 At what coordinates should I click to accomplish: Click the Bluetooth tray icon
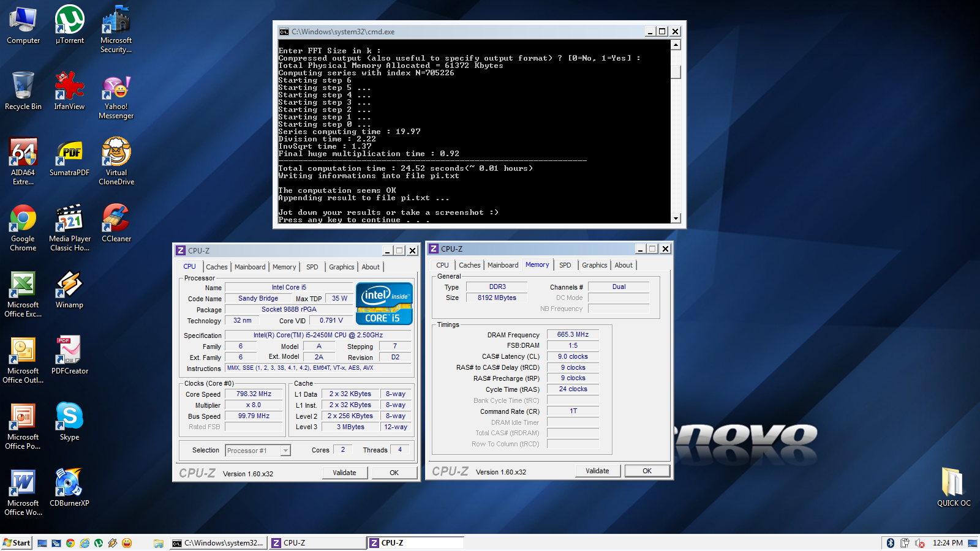click(890, 543)
